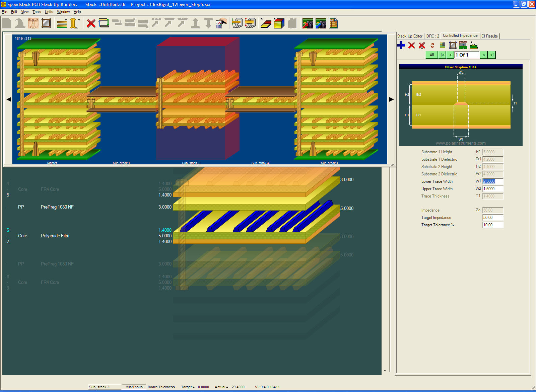This screenshot has height=392, width=536.
Task: Open the CI Results tab
Action: point(489,36)
